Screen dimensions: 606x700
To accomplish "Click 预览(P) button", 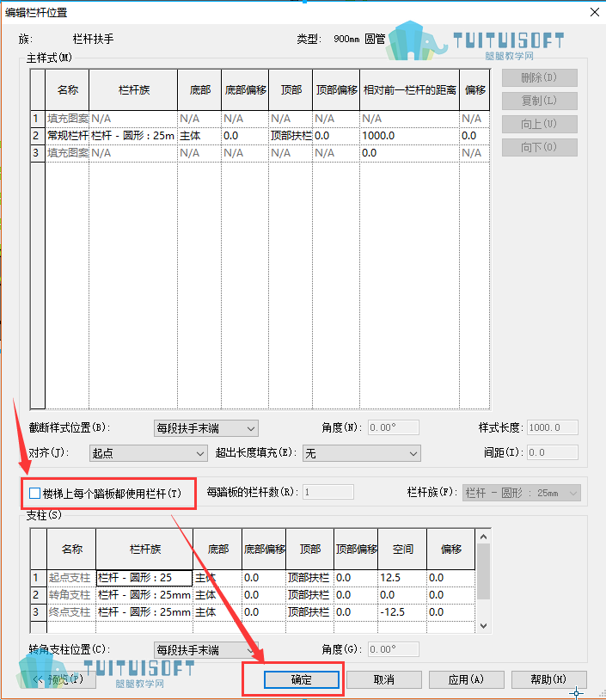I will [58, 680].
